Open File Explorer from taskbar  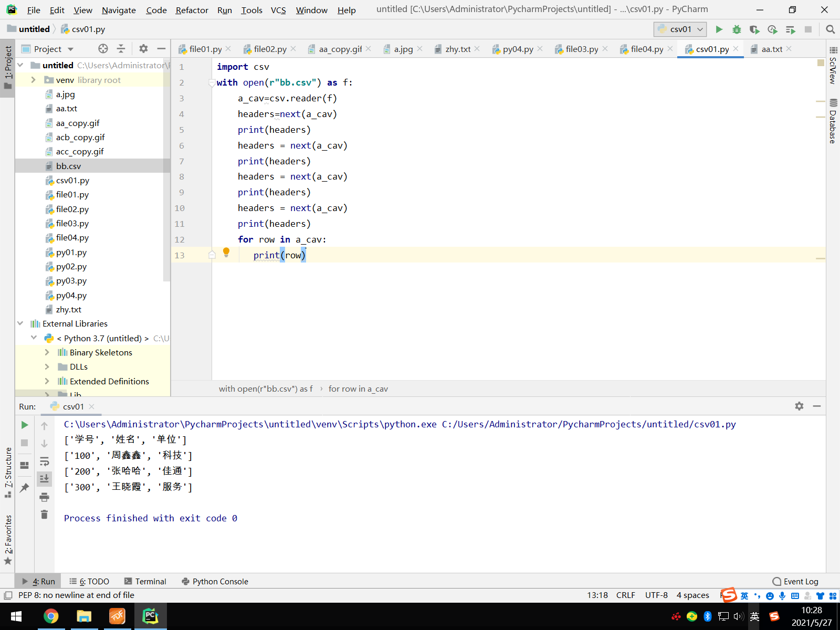[x=84, y=616]
